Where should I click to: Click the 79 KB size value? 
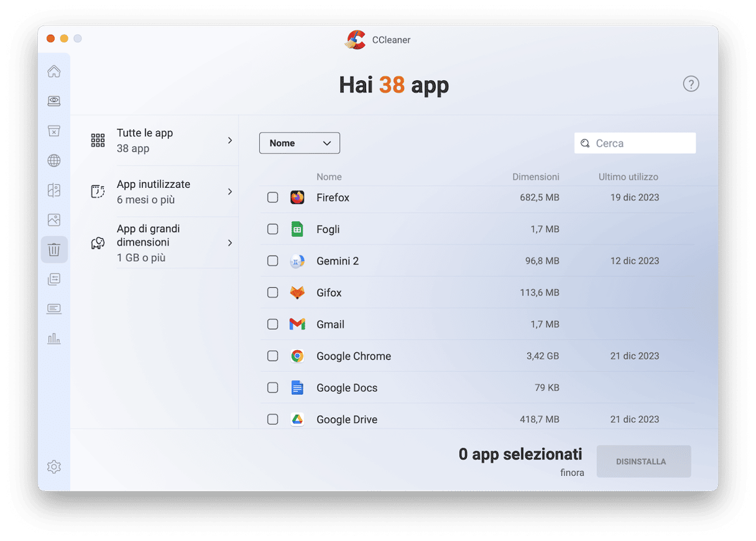pyautogui.click(x=547, y=387)
